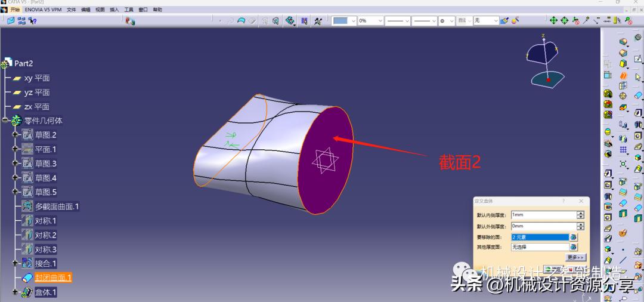The width and height of the screenshot is (644, 302).
Task: Open the 插入 menu
Action: 114,10
